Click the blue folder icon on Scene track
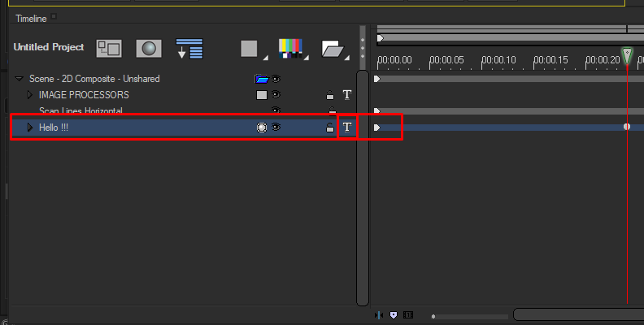This screenshot has height=325, width=644. click(x=262, y=79)
